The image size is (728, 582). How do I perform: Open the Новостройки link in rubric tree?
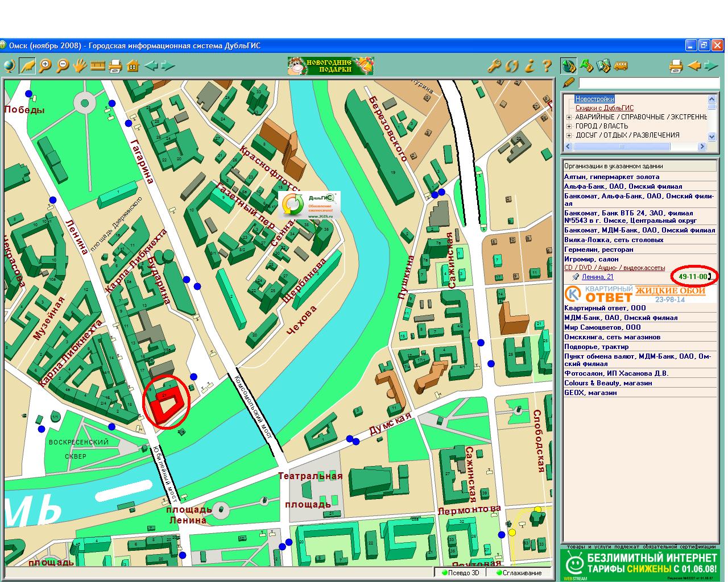click(594, 99)
